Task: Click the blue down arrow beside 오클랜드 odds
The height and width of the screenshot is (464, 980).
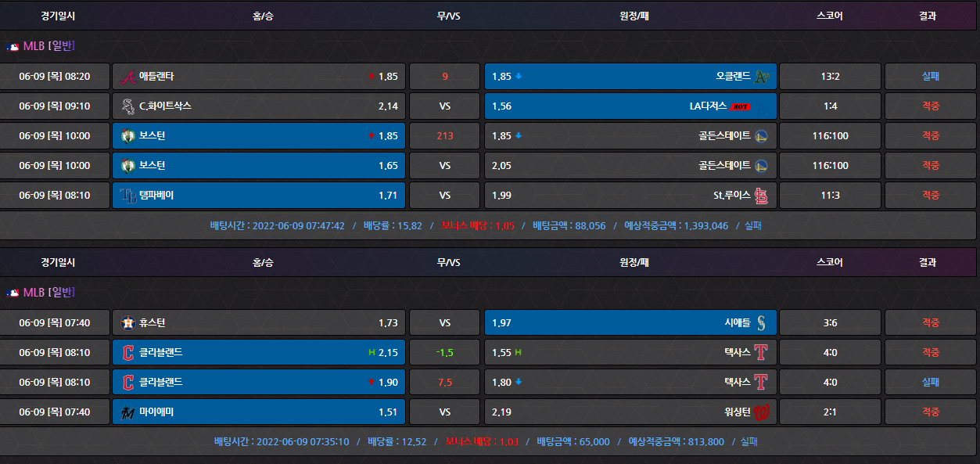Action: click(x=519, y=77)
